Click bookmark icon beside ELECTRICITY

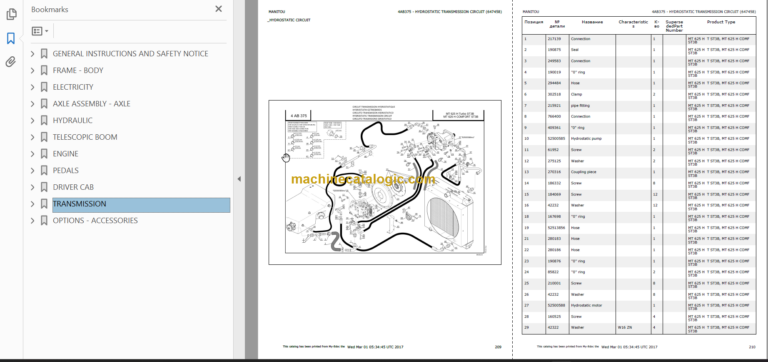click(44, 87)
